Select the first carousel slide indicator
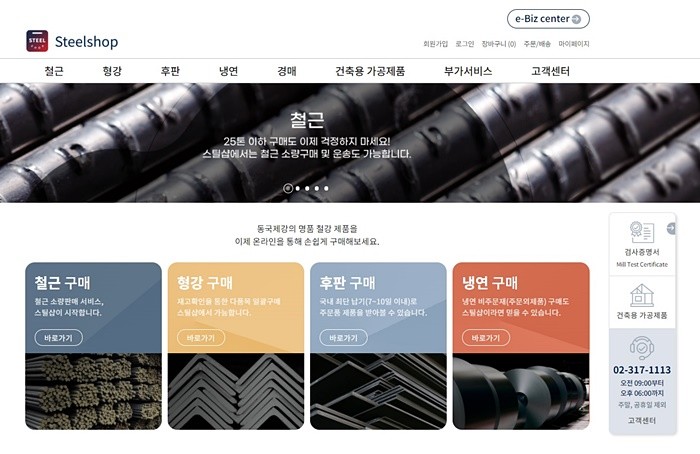 point(288,188)
